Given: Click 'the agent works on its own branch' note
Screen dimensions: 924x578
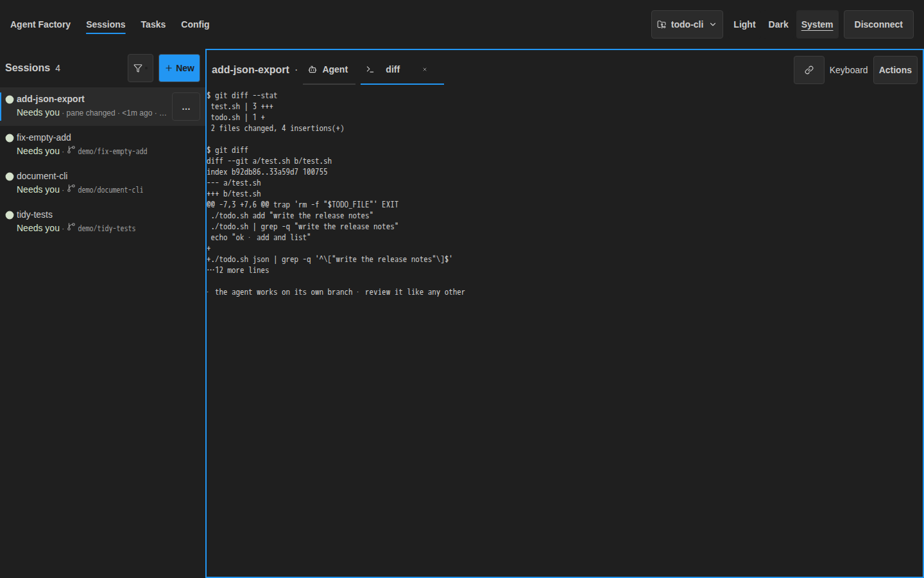Looking at the screenshot, I should coord(284,292).
